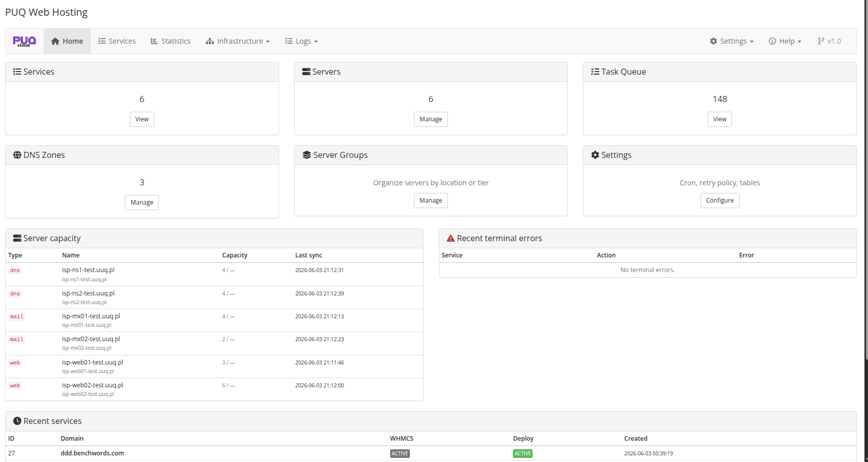Click the Statistics chart icon in navbar

[x=154, y=41]
